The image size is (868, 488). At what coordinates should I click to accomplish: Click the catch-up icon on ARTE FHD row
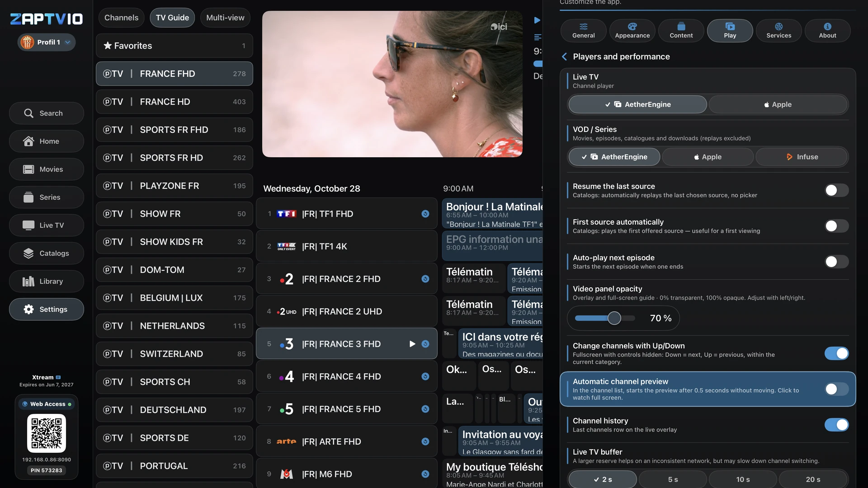click(x=425, y=441)
